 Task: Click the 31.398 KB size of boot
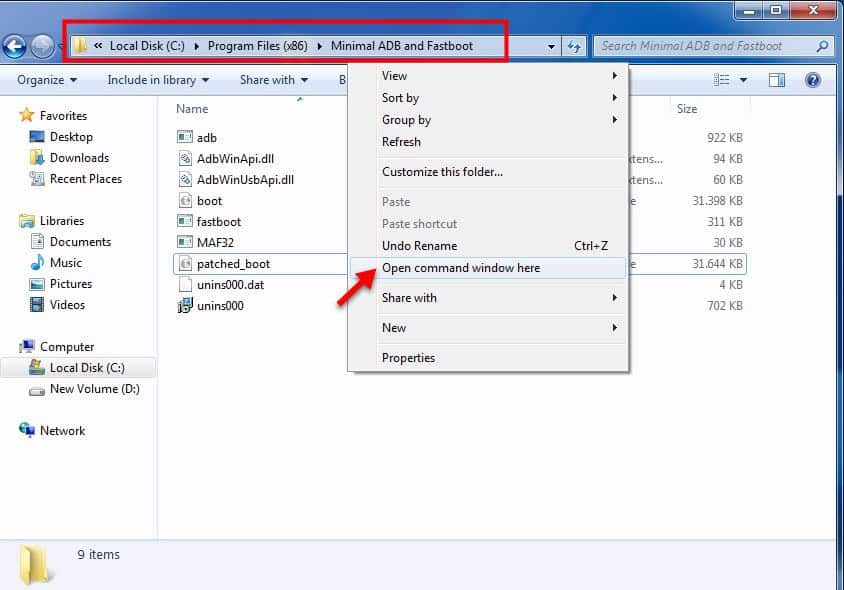click(717, 201)
